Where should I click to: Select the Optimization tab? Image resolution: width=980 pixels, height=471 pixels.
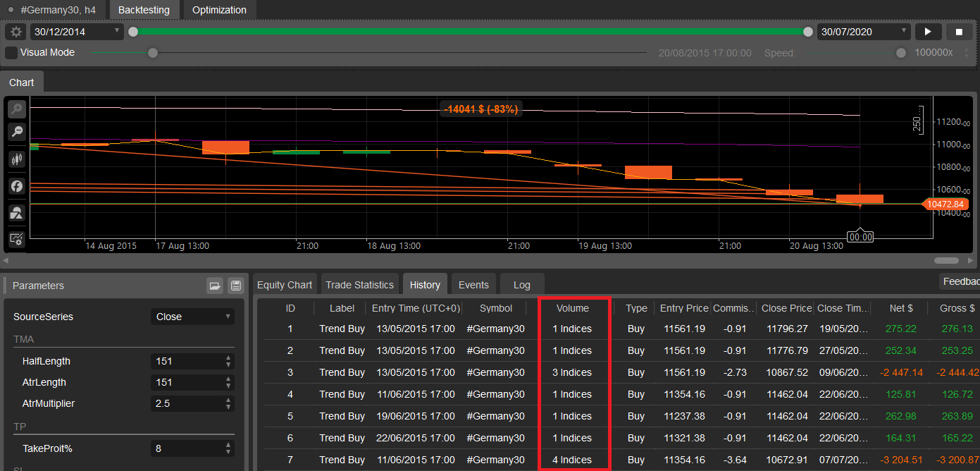point(219,10)
